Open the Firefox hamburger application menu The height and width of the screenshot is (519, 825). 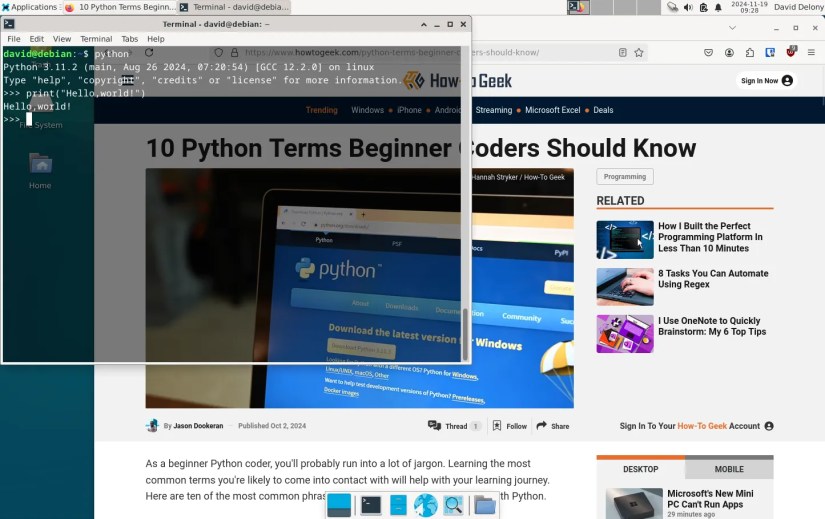[811, 52]
